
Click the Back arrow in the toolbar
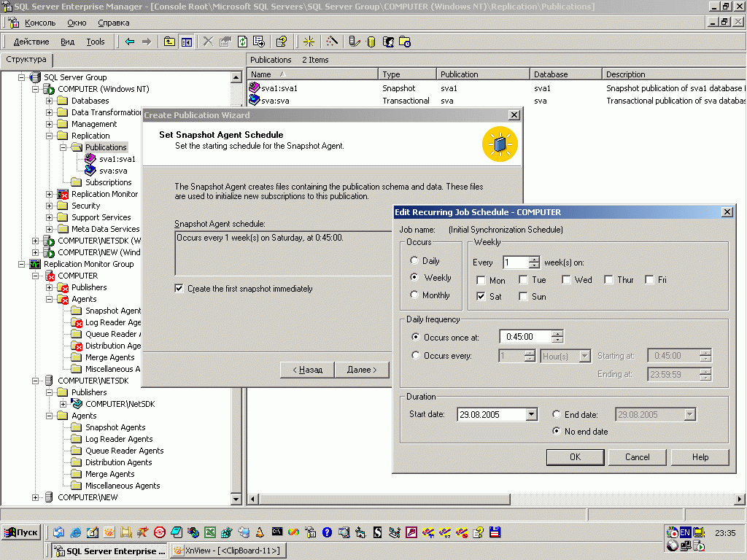[x=130, y=42]
